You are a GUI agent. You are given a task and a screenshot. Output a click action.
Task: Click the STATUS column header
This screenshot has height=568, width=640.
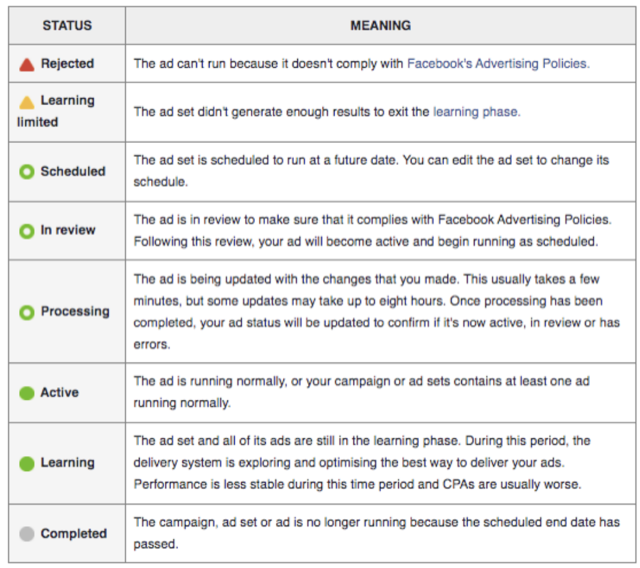67,25
